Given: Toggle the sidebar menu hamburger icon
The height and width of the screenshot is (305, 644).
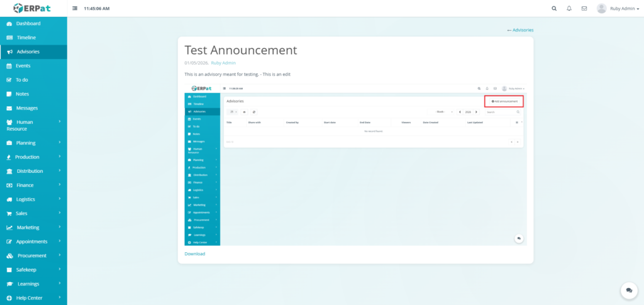Looking at the screenshot, I should [x=75, y=8].
